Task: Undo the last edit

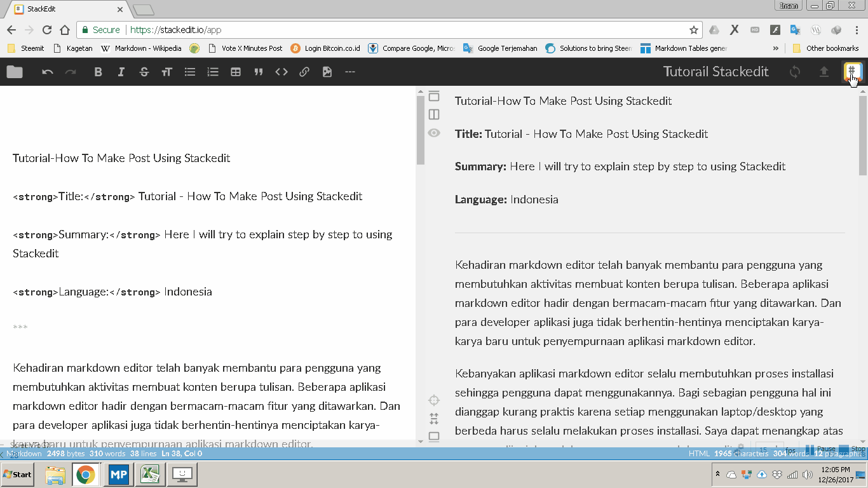Action: tap(48, 72)
